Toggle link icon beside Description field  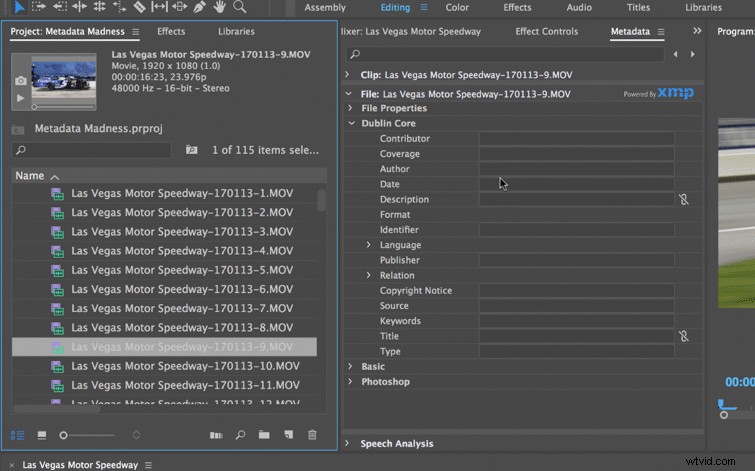pyautogui.click(x=684, y=199)
